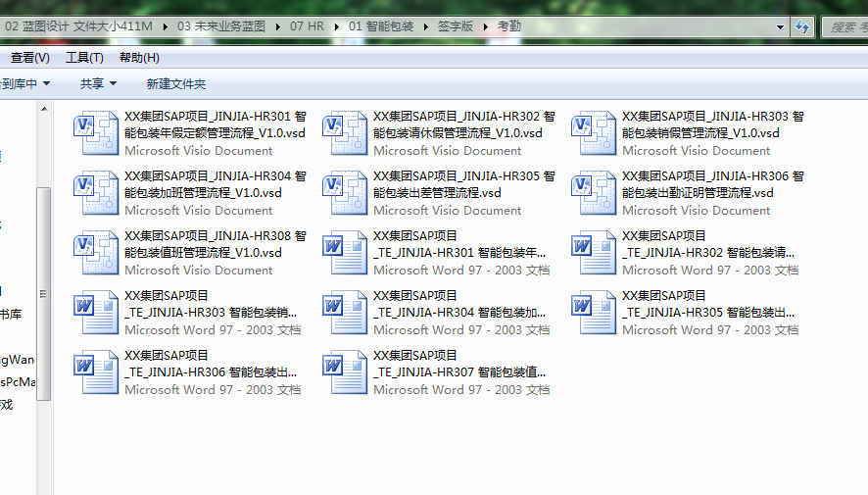Open the 共享 dropdown in the toolbar

(98, 84)
